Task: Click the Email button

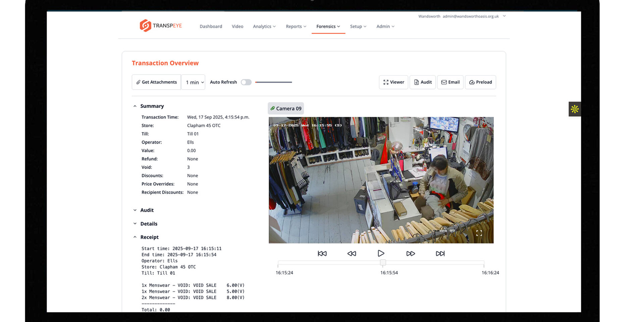Action: [x=450, y=82]
